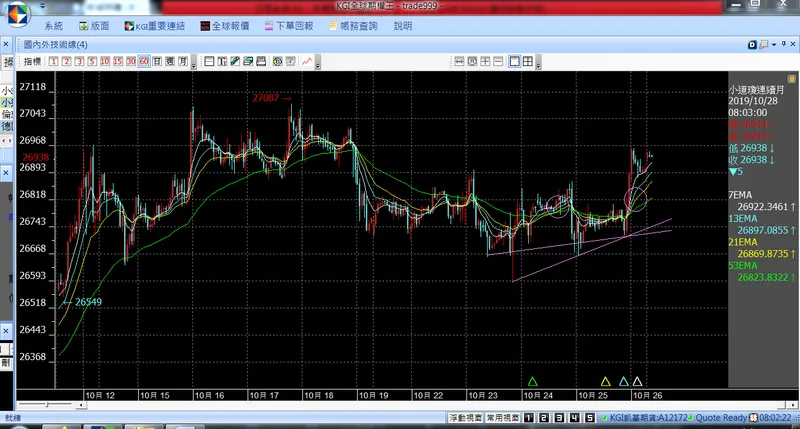The height and width of the screenshot is (429, 800).
Task: Click the yellow triangle marker on 10月 25
Action: point(606,381)
